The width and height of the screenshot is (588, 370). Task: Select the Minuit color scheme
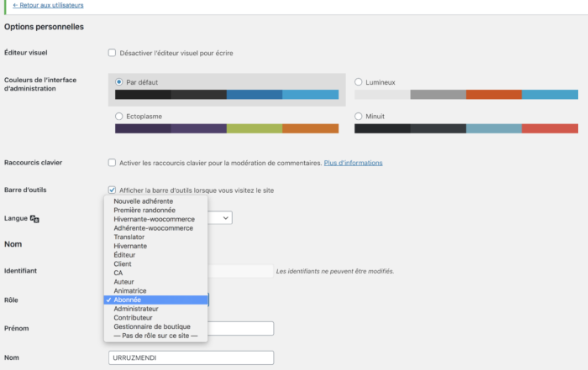[360, 116]
